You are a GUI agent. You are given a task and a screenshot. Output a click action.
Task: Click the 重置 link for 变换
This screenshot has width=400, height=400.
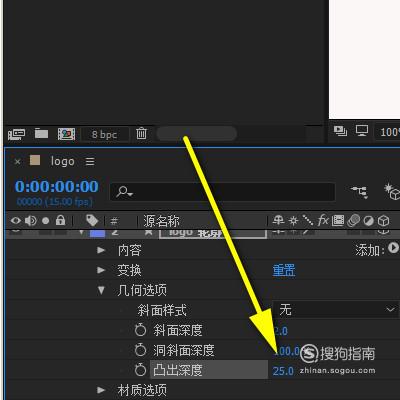point(284,270)
